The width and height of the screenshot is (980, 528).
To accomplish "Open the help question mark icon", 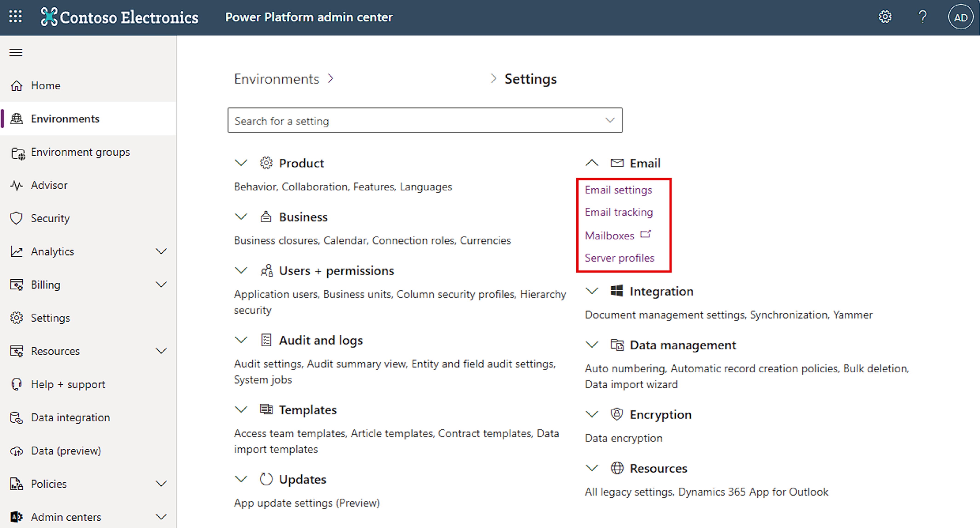I will [x=923, y=17].
